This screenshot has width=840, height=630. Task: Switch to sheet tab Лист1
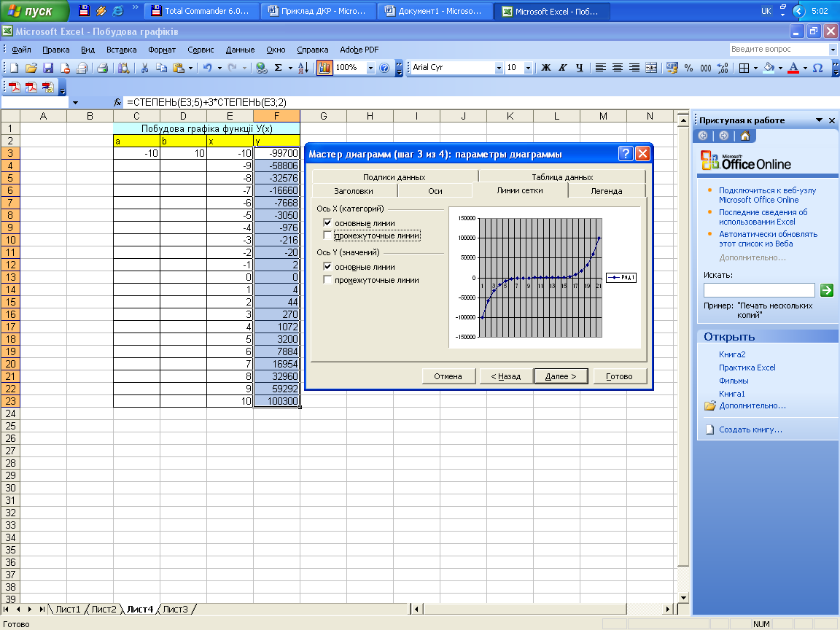68,609
